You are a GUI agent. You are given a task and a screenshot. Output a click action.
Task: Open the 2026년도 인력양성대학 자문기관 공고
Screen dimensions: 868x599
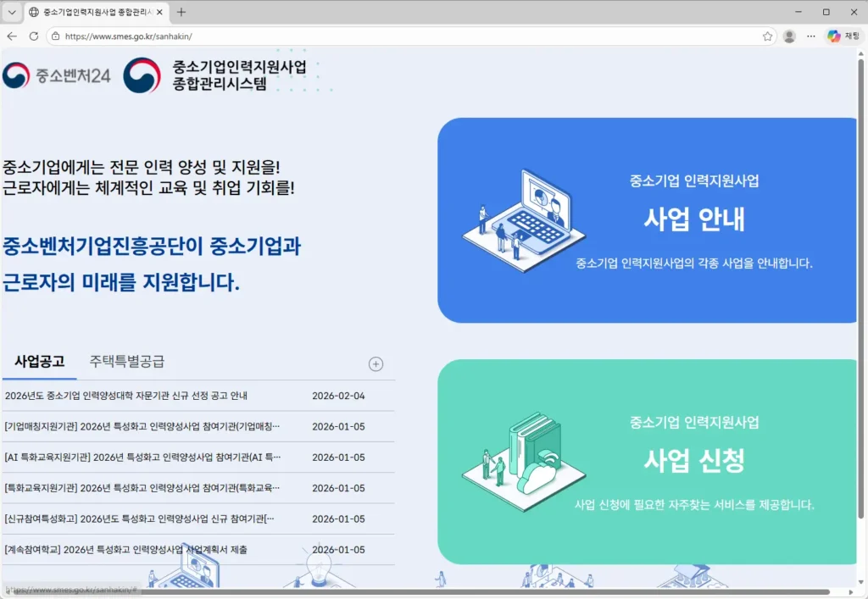[x=125, y=396]
